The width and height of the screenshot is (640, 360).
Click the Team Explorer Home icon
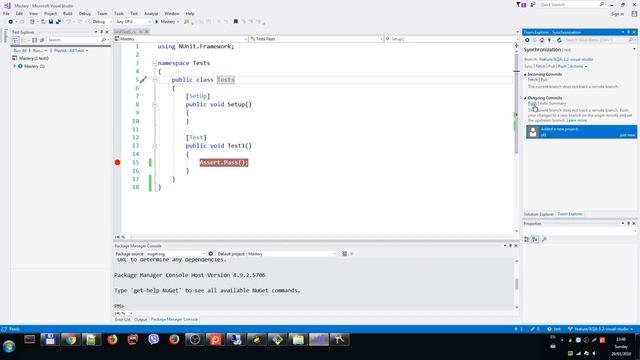[542, 40]
